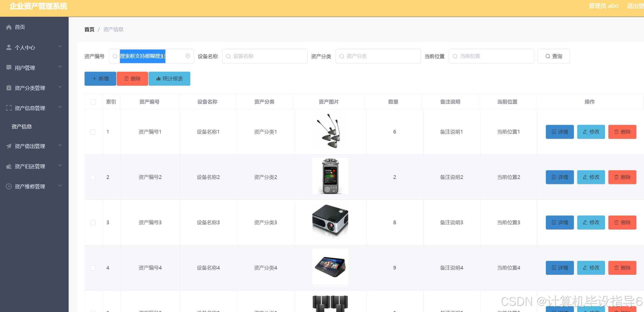Click the wallet icon beside 资产归还管理
The height and width of the screenshot is (312, 644).
tap(9, 166)
